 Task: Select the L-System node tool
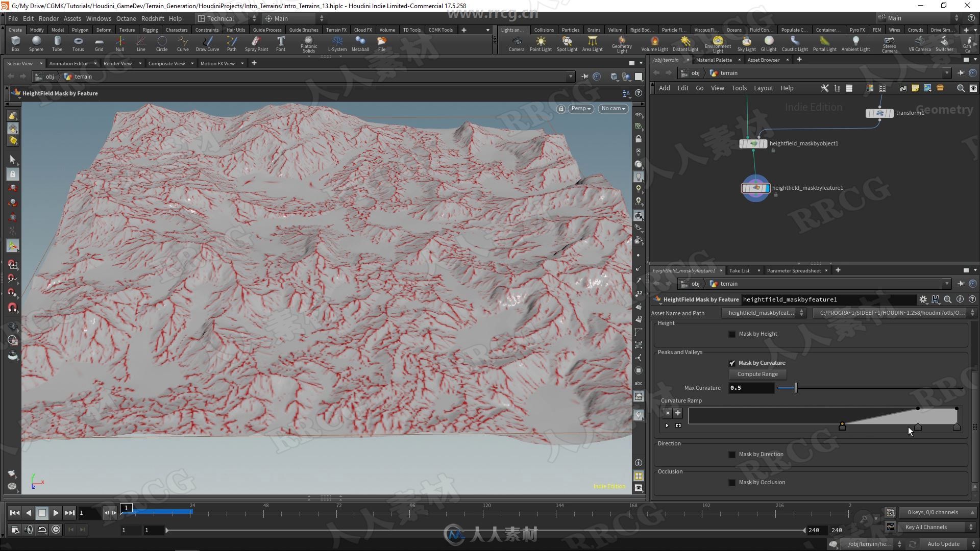[335, 43]
